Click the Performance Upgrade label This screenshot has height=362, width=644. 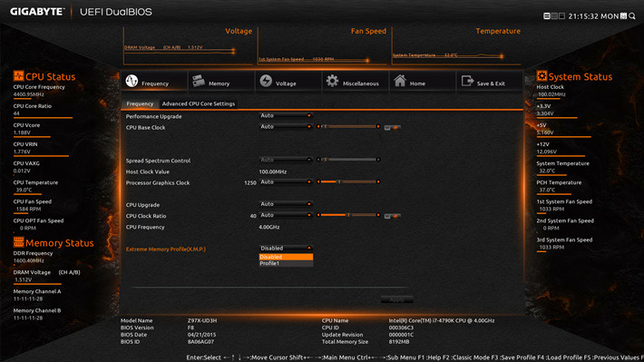(153, 117)
